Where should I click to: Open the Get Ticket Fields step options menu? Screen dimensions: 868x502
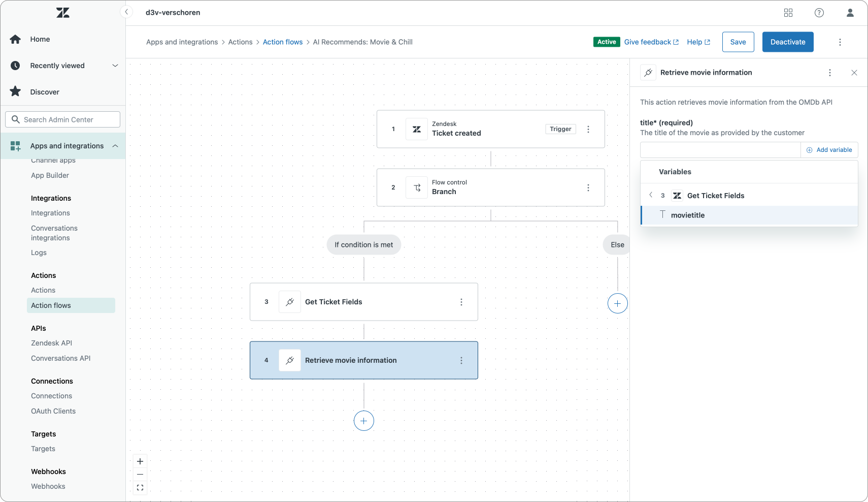(x=461, y=302)
